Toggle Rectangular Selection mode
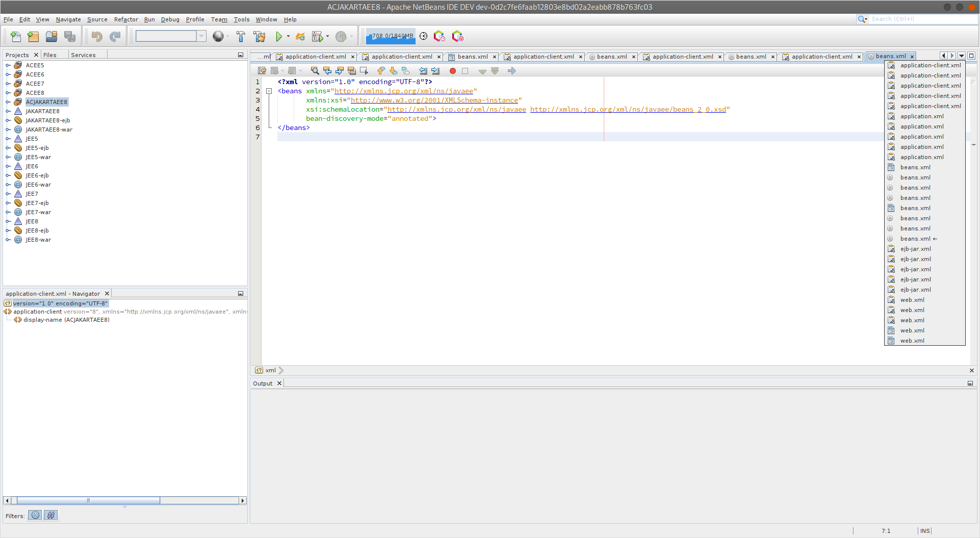Screen dimensions: 980x538 click(364, 71)
